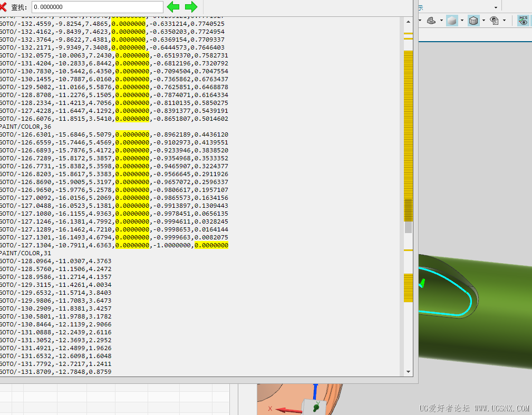Click the 示 menu label

422,7
